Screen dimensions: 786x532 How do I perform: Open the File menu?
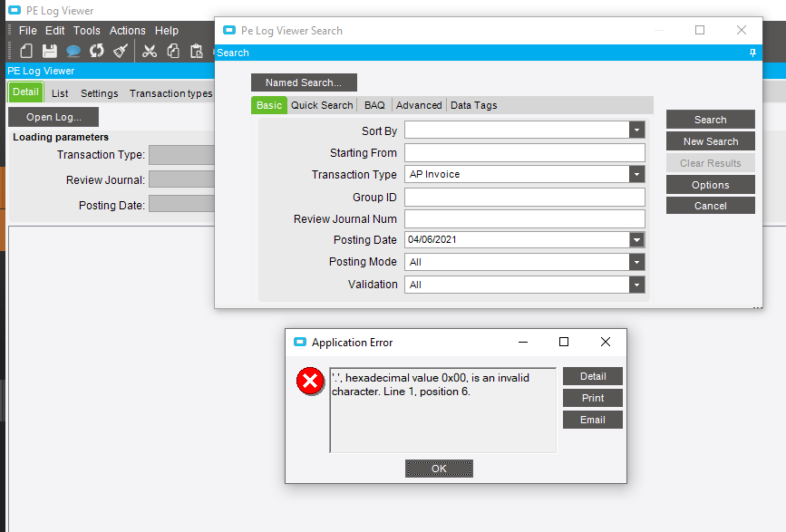point(27,31)
